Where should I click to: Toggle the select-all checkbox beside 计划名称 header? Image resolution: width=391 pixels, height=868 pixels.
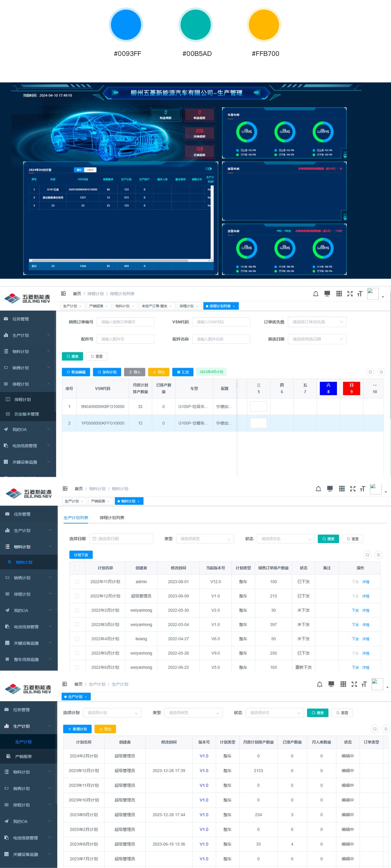pos(77,568)
